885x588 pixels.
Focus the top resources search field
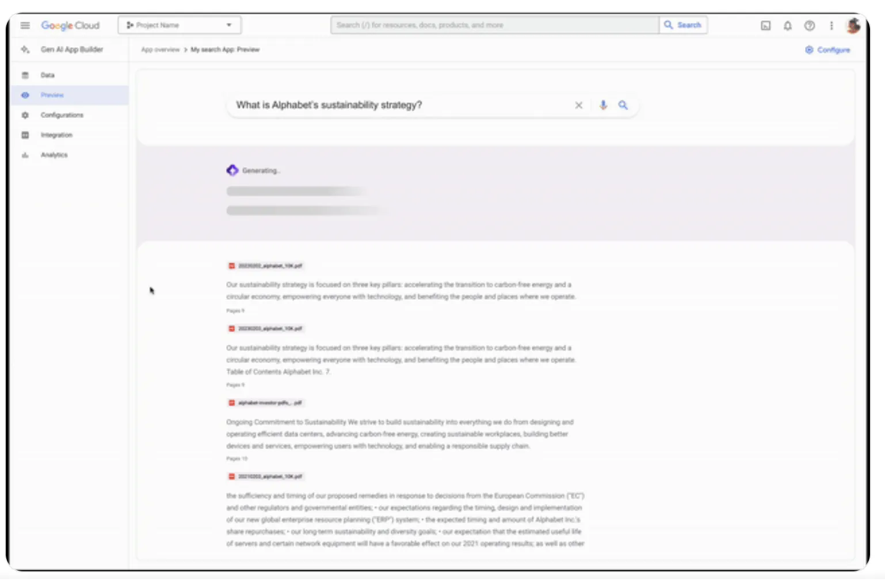click(495, 25)
